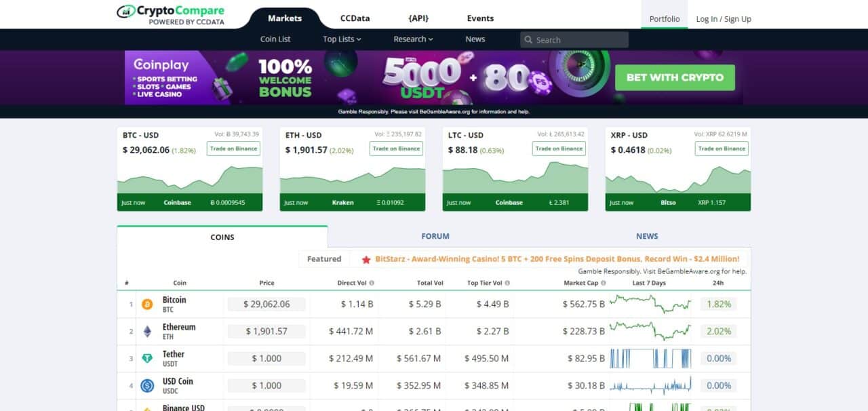The image size is (868, 411).
Task: Open the USD Coin name link
Action: tap(178, 381)
